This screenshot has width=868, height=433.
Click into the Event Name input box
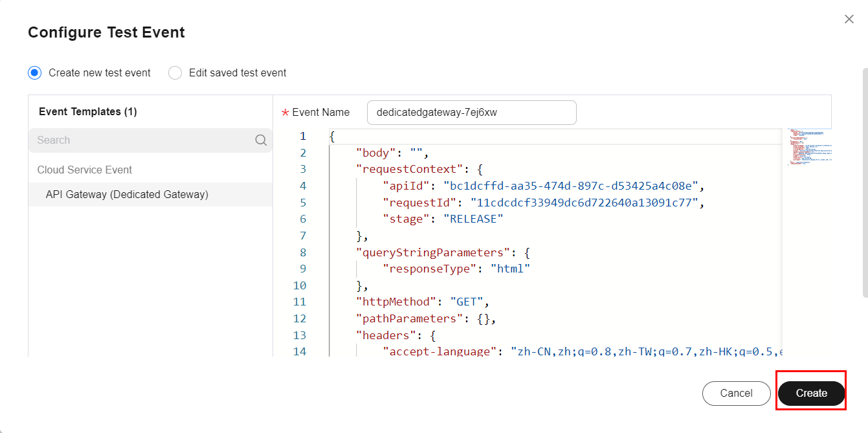[471, 113]
